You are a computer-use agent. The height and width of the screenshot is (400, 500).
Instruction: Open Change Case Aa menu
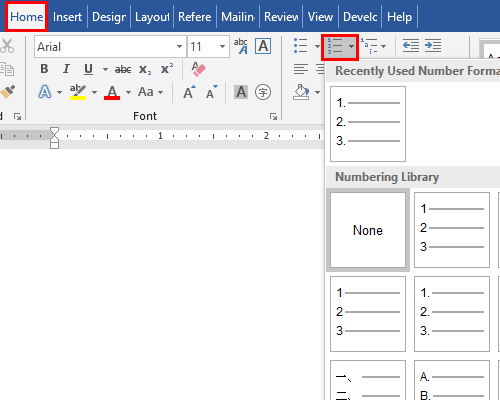tap(151, 92)
